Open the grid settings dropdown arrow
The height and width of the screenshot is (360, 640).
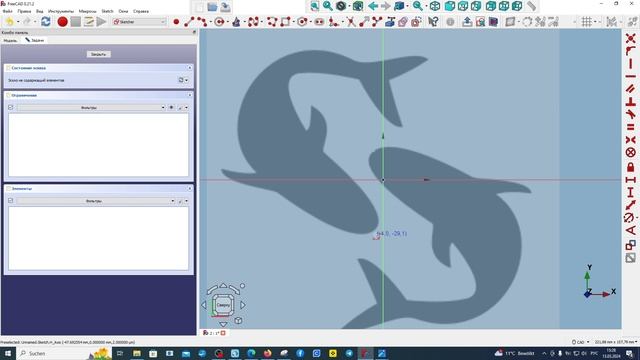596,22
